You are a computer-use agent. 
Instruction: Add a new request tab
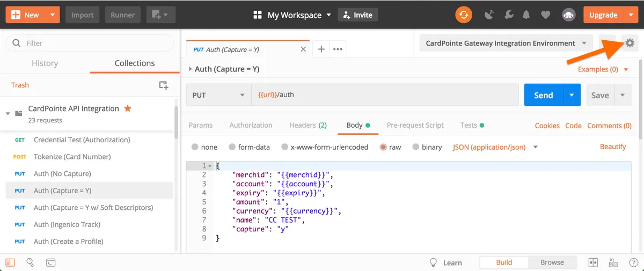point(321,49)
